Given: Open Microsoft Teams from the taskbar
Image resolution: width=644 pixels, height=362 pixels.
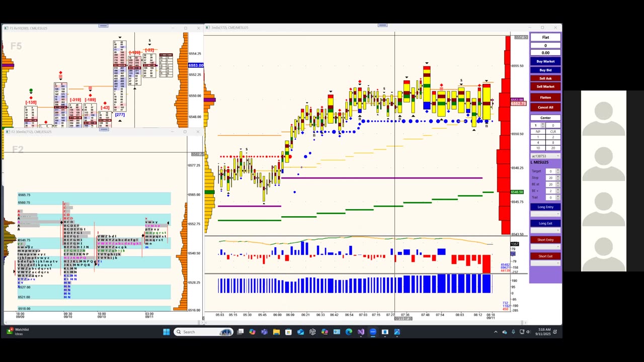Looking at the screenshot, I should (x=264, y=332).
